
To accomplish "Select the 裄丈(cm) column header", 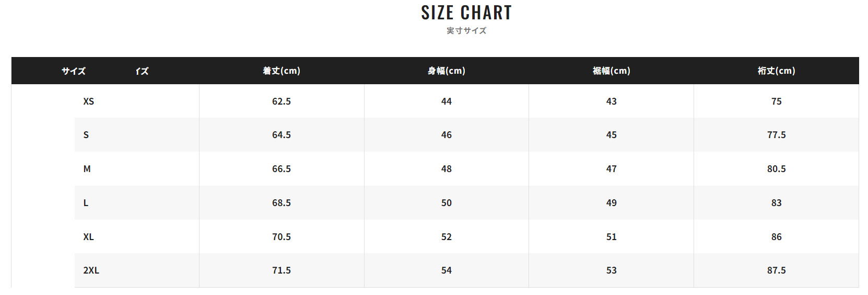I will tap(777, 71).
